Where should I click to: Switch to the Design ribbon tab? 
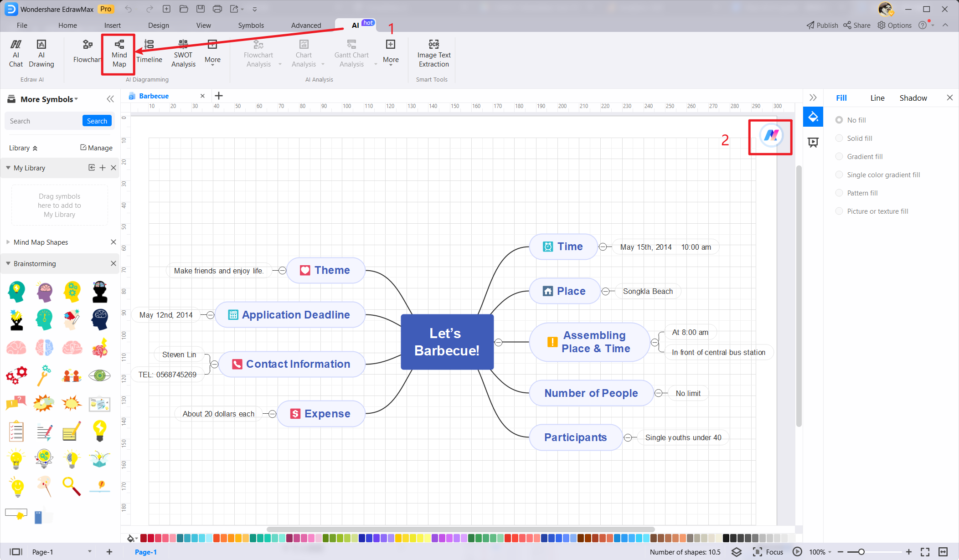pos(158,26)
